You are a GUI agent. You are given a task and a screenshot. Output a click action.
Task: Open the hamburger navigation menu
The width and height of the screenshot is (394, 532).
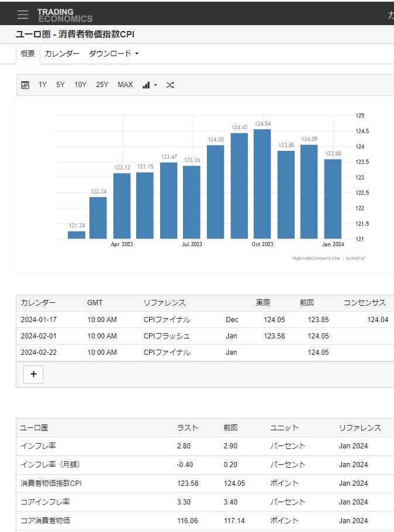coord(23,14)
